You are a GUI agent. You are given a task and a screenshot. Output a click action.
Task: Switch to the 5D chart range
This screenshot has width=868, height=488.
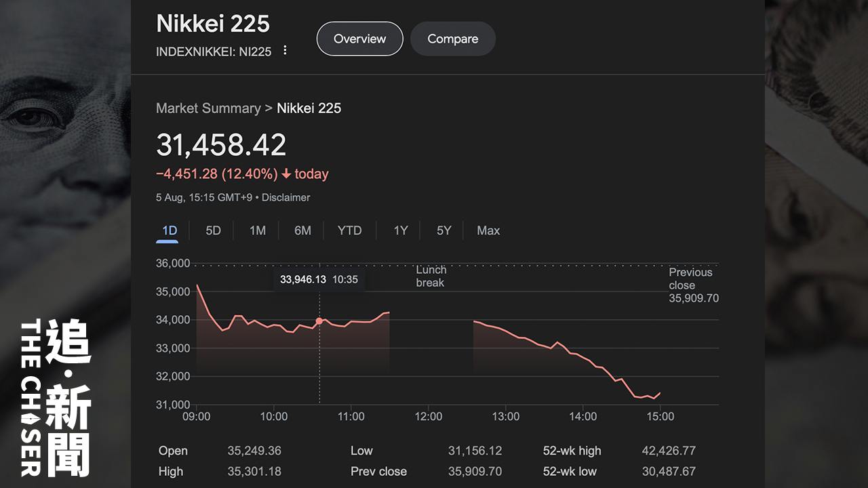213,230
